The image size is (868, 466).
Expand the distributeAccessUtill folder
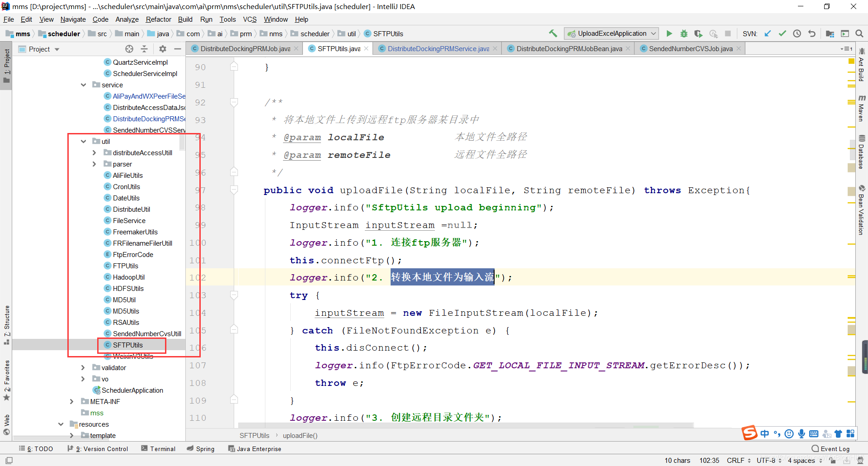pos(94,152)
